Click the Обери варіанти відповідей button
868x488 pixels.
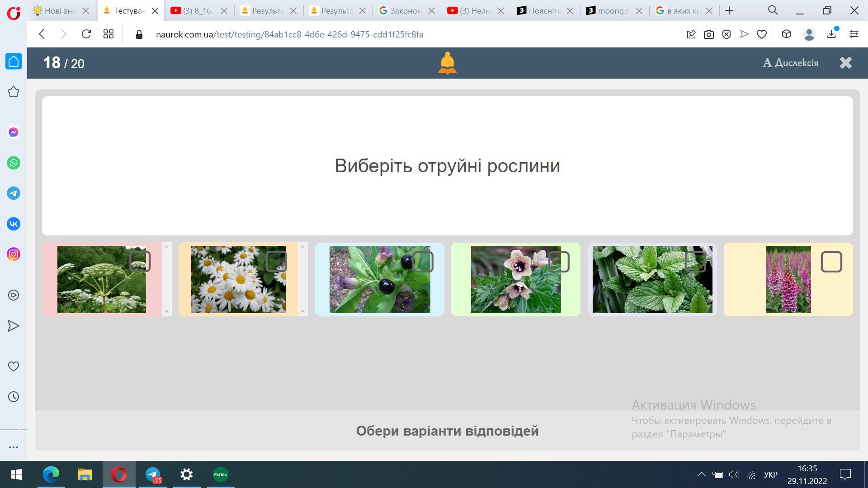[x=447, y=431]
